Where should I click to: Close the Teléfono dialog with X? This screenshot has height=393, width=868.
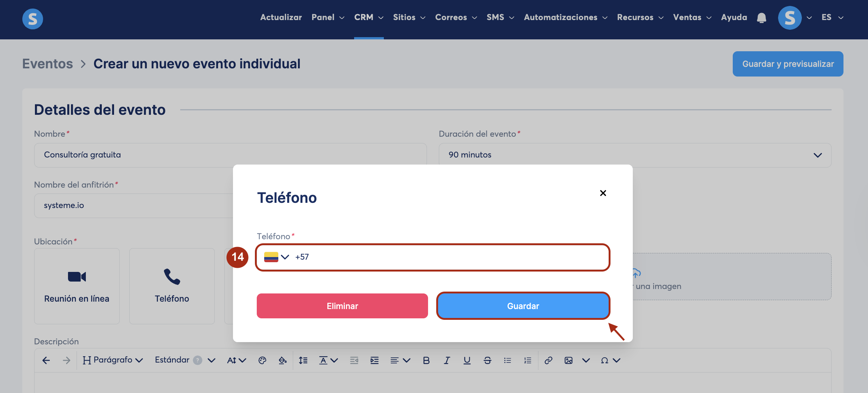(603, 193)
